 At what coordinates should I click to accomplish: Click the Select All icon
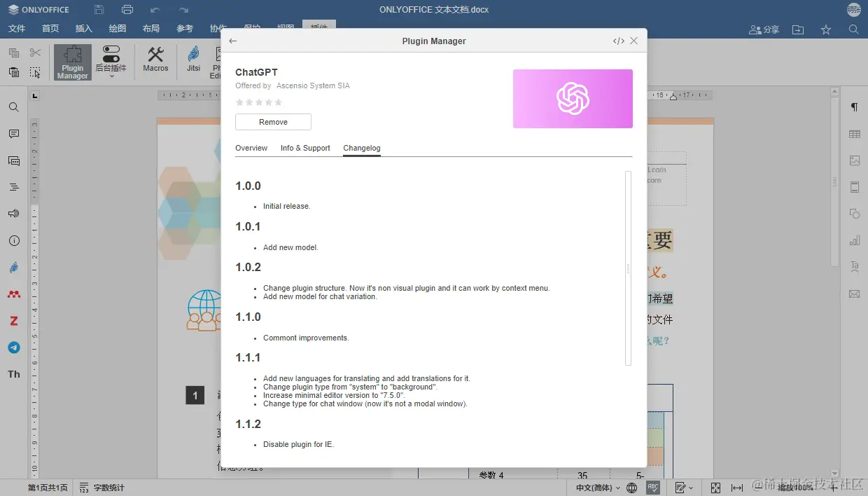click(36, 72)
